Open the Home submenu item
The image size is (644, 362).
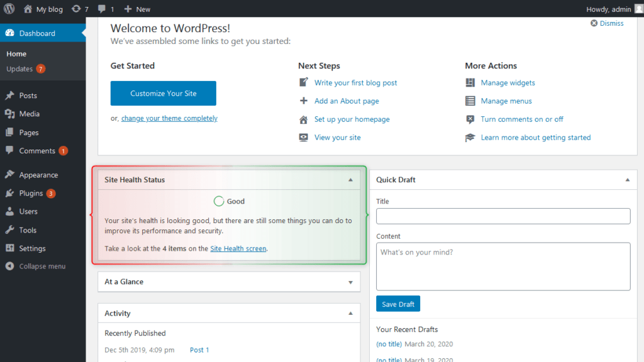(x=16, y=54)
